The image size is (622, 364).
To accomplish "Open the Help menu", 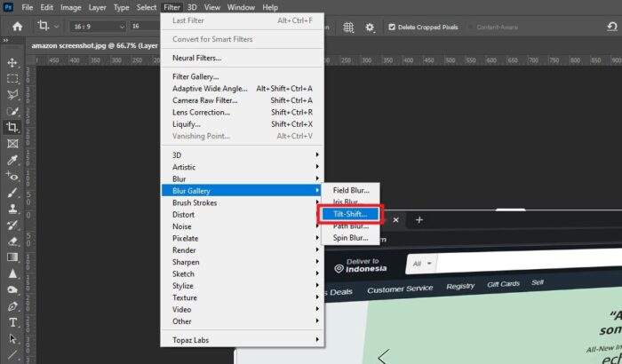I will click(270, 7).
